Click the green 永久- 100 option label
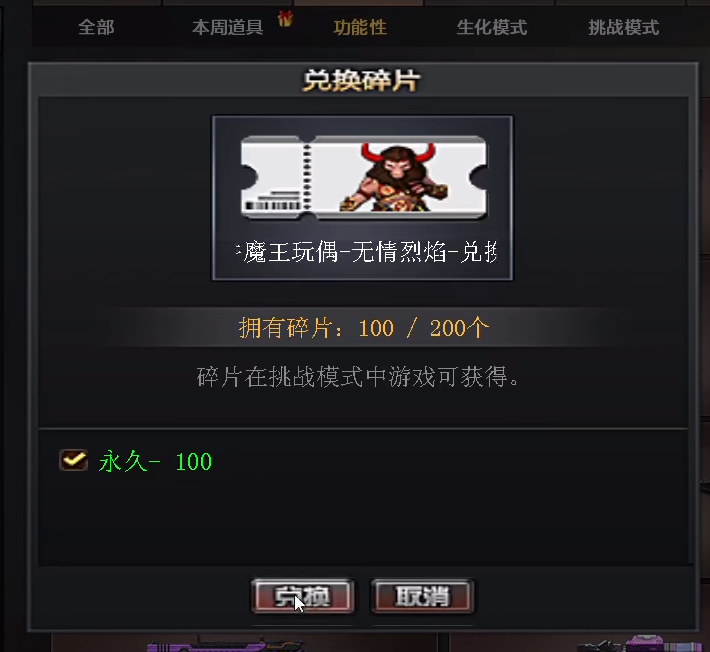The image size is (710, 652). (155, 461)
